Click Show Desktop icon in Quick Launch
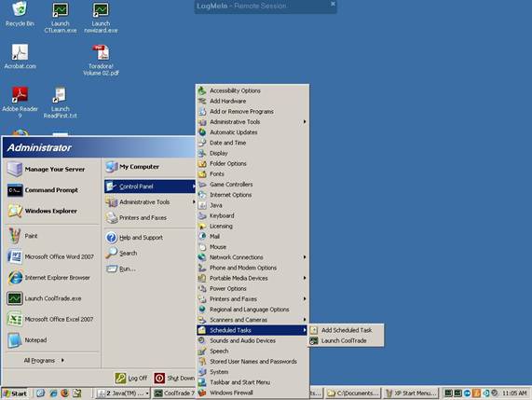Image resolution: width=532 pixels, height=400 pixels. (40, 393)
